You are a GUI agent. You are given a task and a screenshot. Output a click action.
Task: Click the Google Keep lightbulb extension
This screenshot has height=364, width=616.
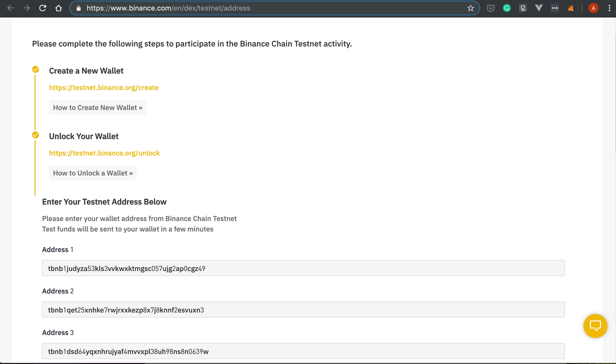tap(522, 8)
